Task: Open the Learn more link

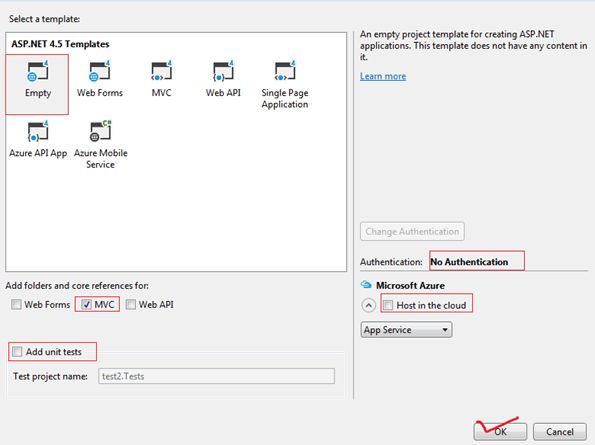Action: point(383,76)
